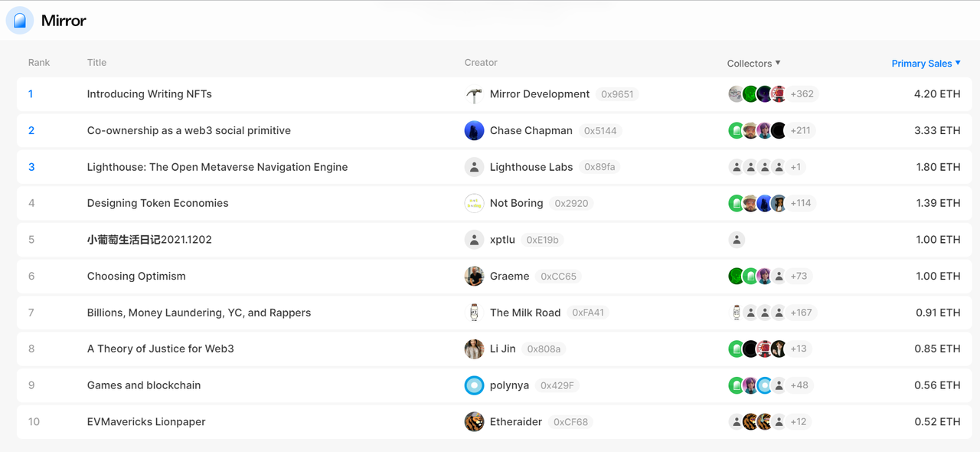The height and width of the screenshot is (452, 980).
Task: Show +362 more collectors
Action: [802, 94]
